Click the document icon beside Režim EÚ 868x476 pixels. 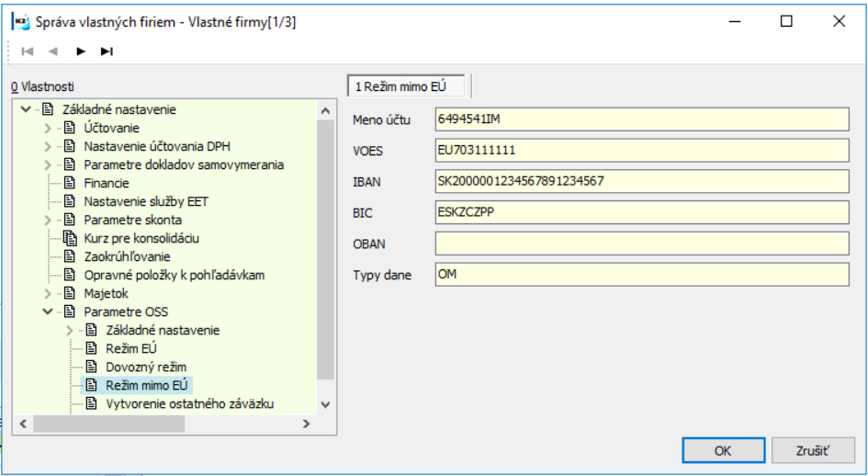pos(92,348)
